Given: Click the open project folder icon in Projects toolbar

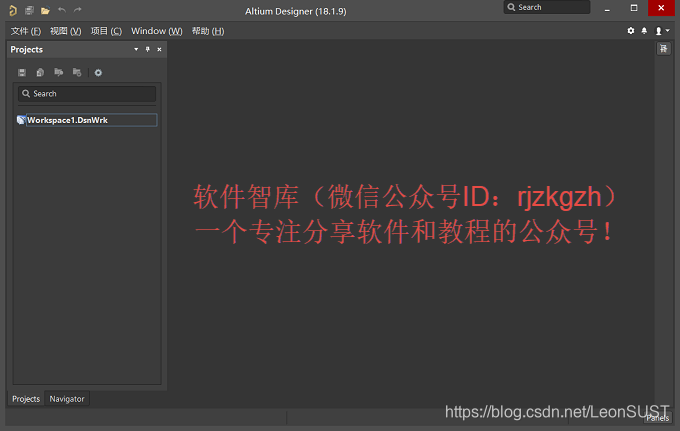Looking at the screenshot, I should coord(59,72).
